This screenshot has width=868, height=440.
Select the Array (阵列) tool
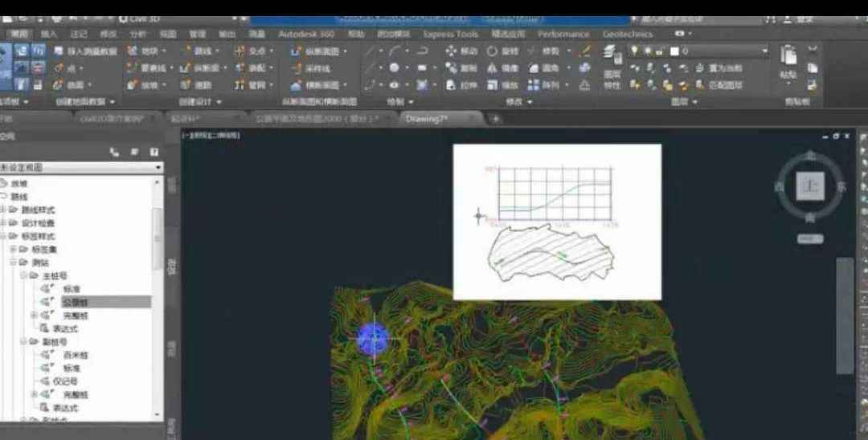point(543,85)
